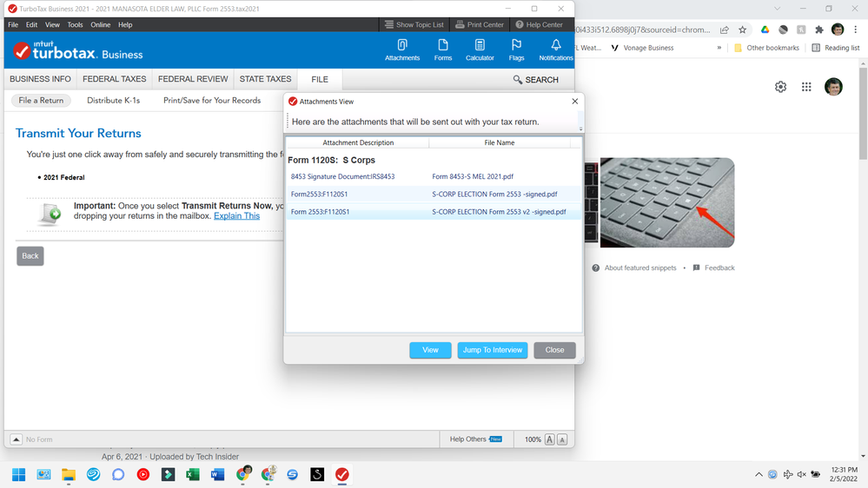Viewport: 868px width, 488px height.
Task: Open the Attachments tool in TurboTax header
Action: pyautogui.click(x=402, y=49)
